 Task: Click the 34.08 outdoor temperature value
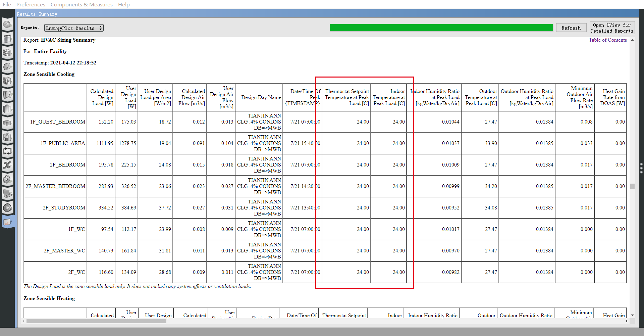(491, 208)
